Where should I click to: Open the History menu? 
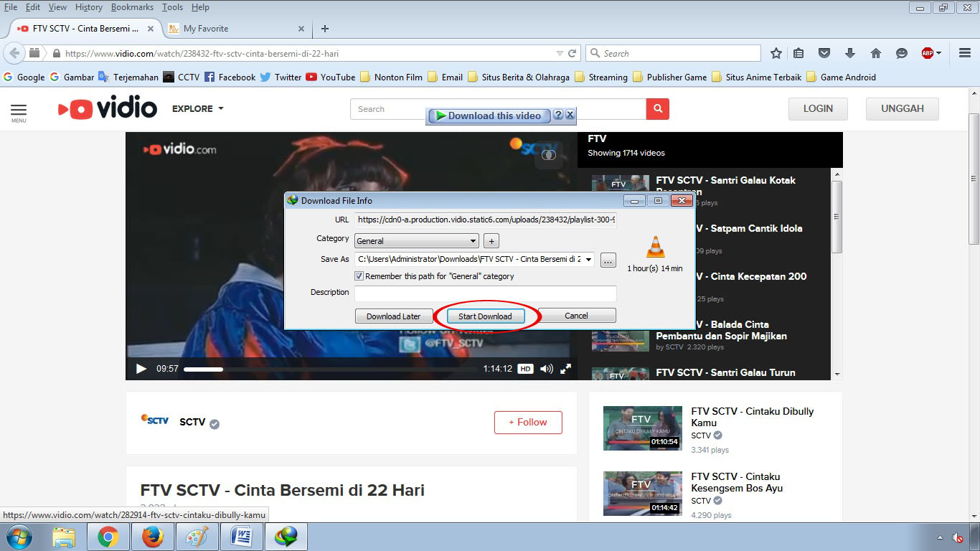[88, 7]
